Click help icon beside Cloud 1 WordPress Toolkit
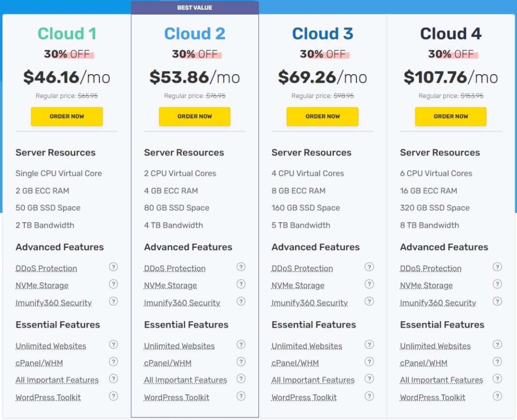The image size is (517, 420). coord(113,396)
